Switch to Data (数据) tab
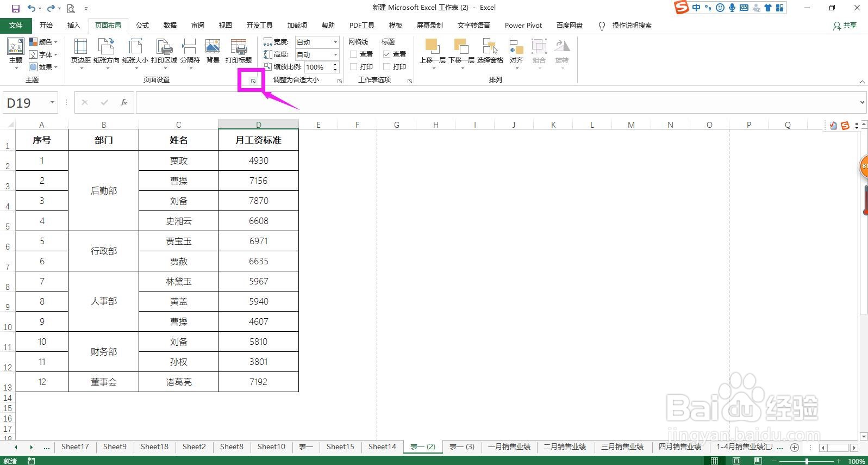This screenshot has width=868, height=465. (x=170, y=26)
